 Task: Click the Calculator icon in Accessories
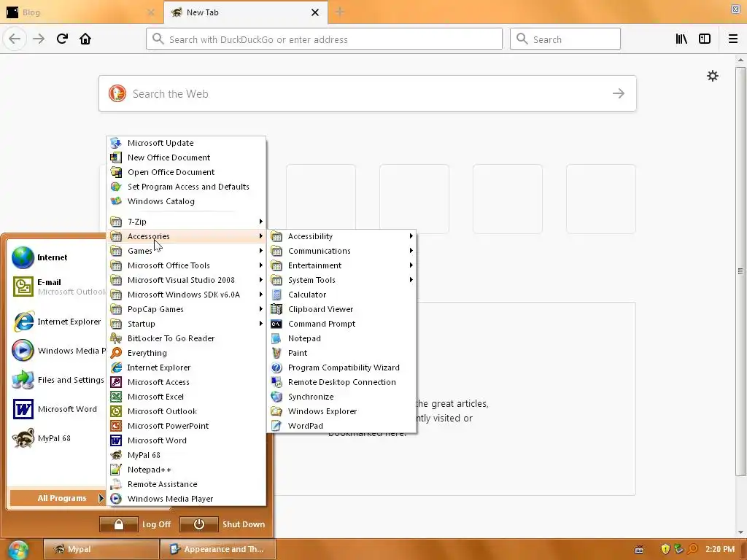tap(276, 295)
